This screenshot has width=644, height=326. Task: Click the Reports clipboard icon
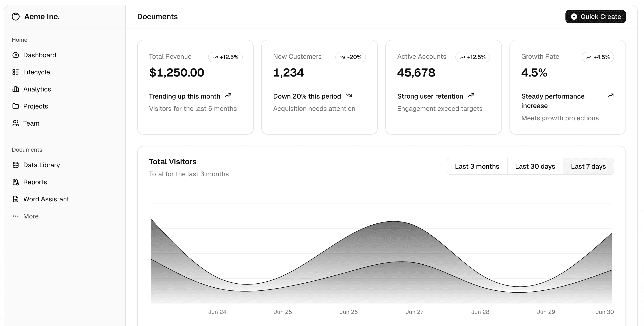[x=15, y=182]
